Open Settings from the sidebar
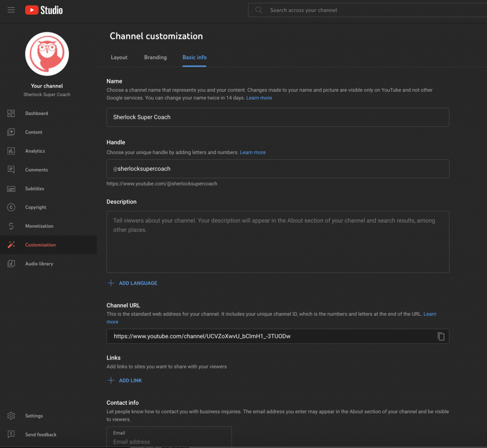Screen dimensions: 487x448 [33, 416]
